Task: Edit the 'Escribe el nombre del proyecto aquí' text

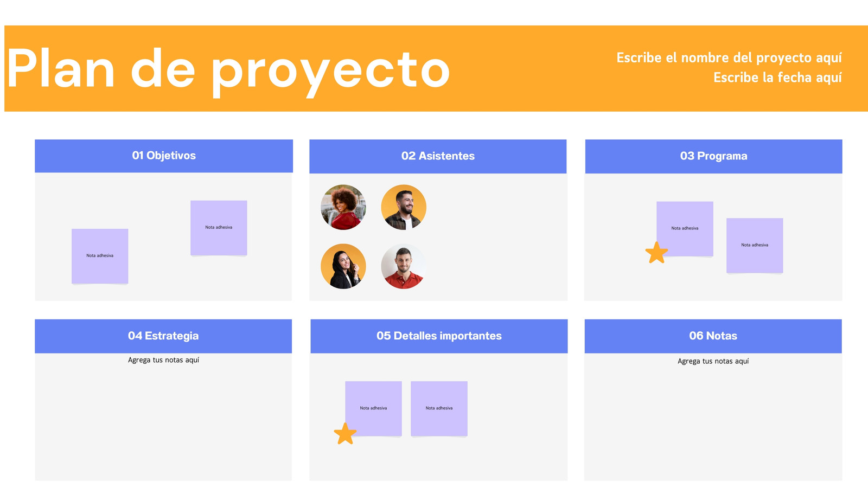Action: point(729,57)
